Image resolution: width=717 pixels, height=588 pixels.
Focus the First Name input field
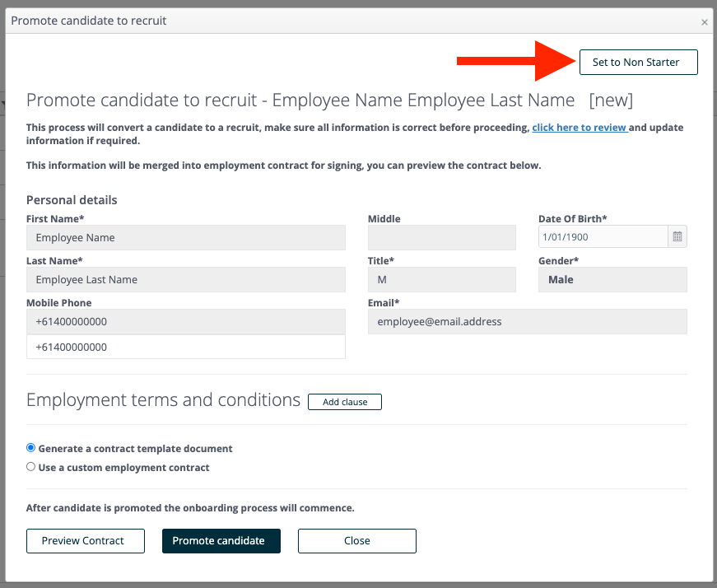click(186, 237)
